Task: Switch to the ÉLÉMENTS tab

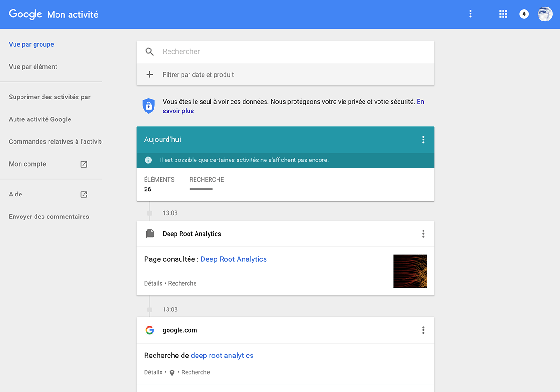Action: coord(159,184)
